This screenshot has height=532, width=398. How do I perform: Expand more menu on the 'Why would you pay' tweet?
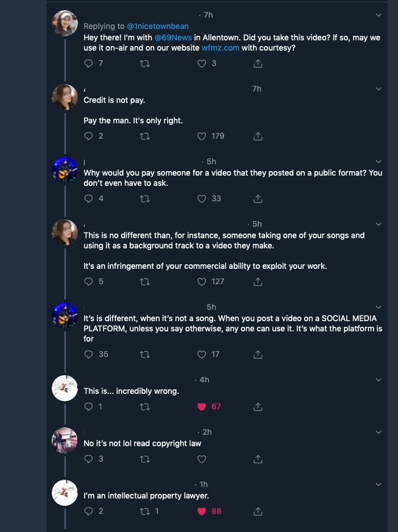click(379, 161)
